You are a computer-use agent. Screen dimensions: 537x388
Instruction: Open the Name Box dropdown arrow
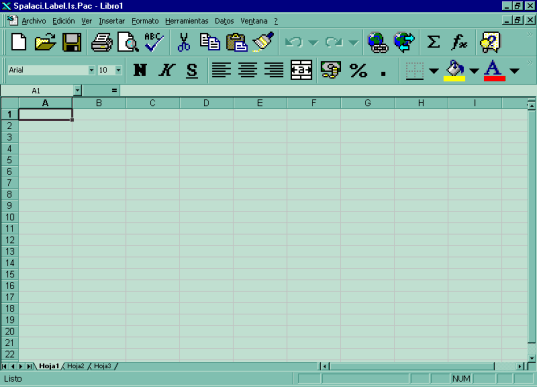click(x=78, y=90)
